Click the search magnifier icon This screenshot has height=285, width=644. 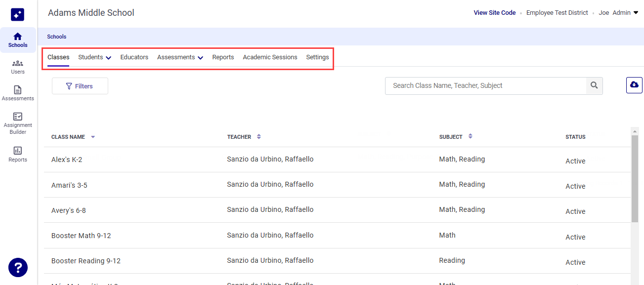click(594, 85)
